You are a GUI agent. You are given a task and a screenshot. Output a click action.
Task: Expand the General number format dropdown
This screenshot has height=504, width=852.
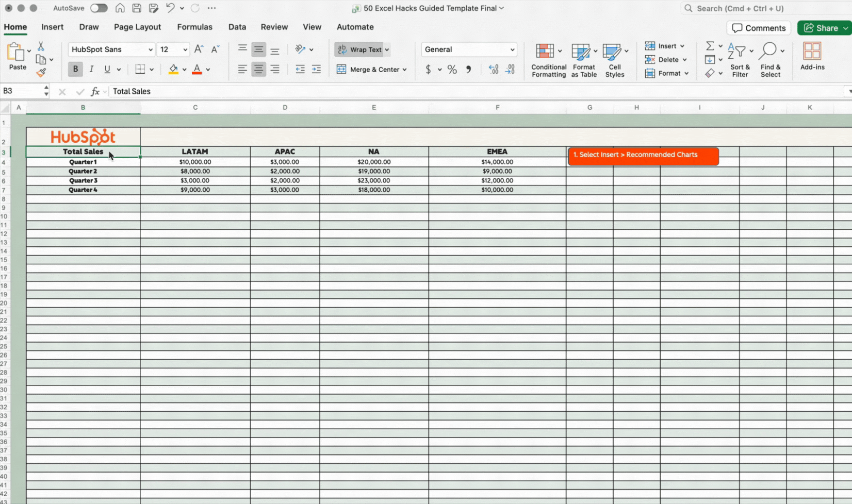[512, 50]
